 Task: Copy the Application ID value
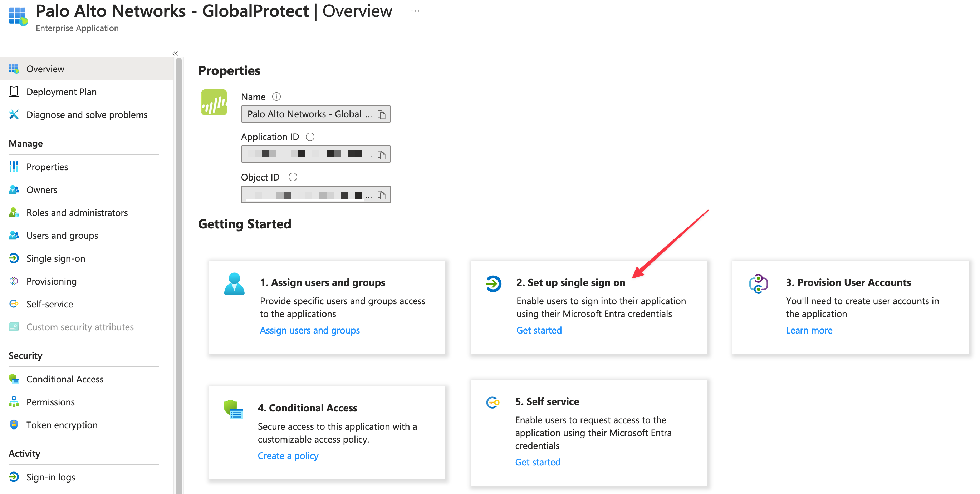(x=382, y=154)
